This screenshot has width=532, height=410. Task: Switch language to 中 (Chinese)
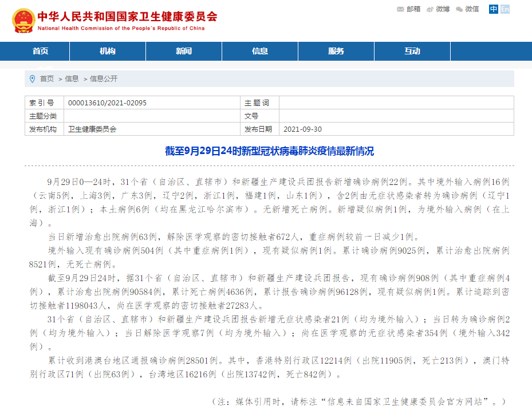coord(493,9)
